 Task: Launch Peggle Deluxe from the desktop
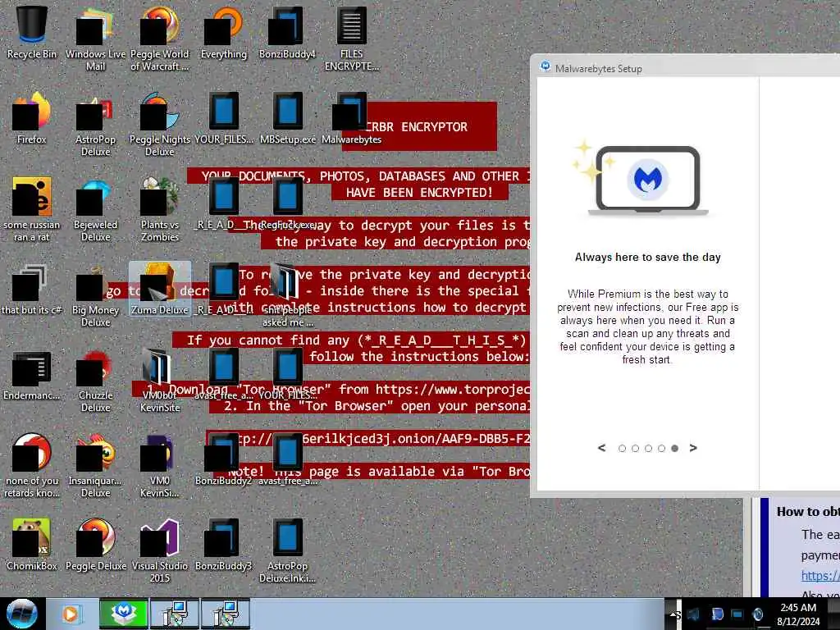click(x=95, y=545)
